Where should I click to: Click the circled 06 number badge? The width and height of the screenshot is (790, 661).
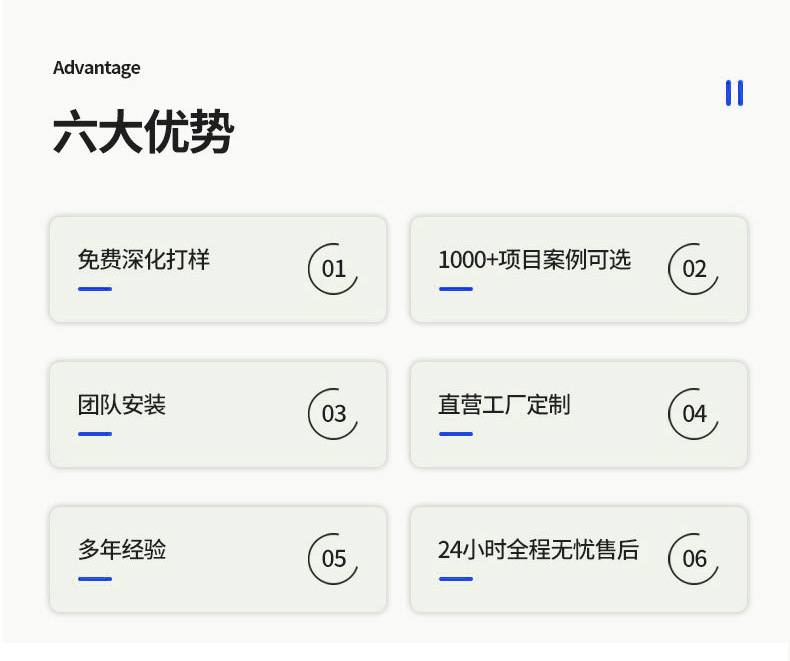tap(694, 558)
